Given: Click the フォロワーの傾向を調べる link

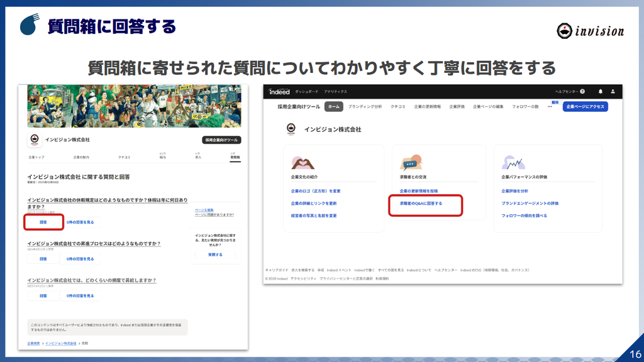Looking at the screenshot, I should (x=524, y=216).
